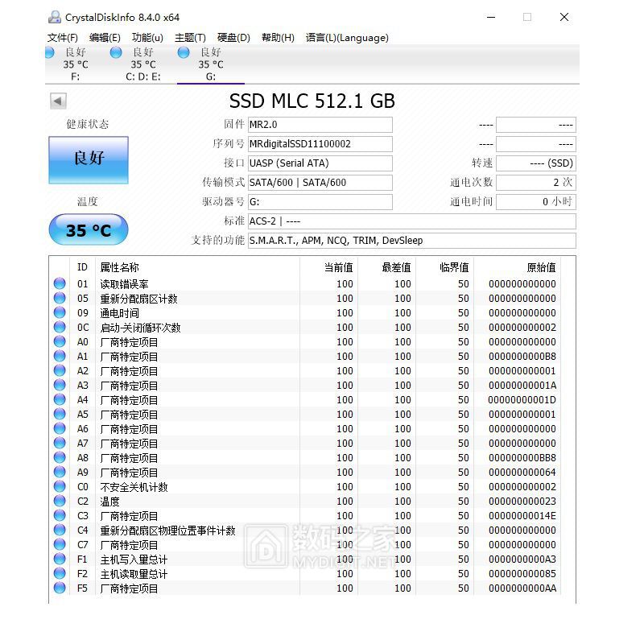Click status icon for row 01 读取错误率
The height and width of the screenshot is (644, 644).
60,283
